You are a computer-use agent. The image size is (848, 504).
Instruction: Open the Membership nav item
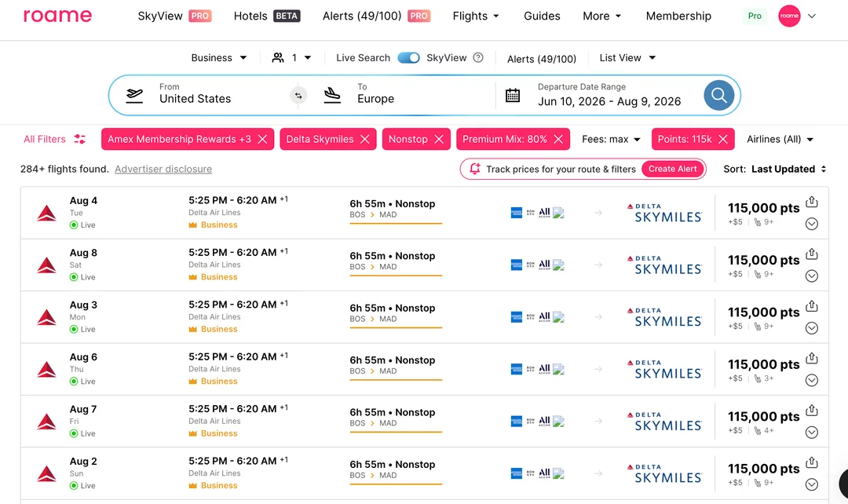coord(678,16)
